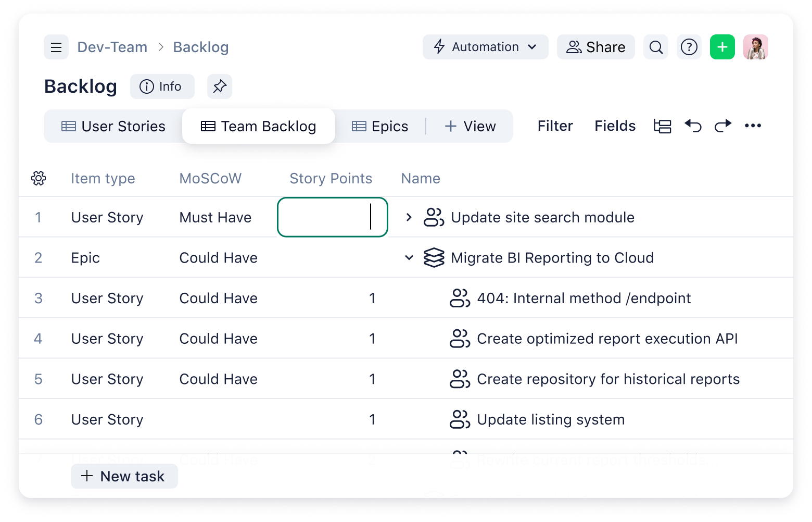This screenshot has width=812, height=522.
Task: Click the Story Points column header
Action: pos(331,179)
